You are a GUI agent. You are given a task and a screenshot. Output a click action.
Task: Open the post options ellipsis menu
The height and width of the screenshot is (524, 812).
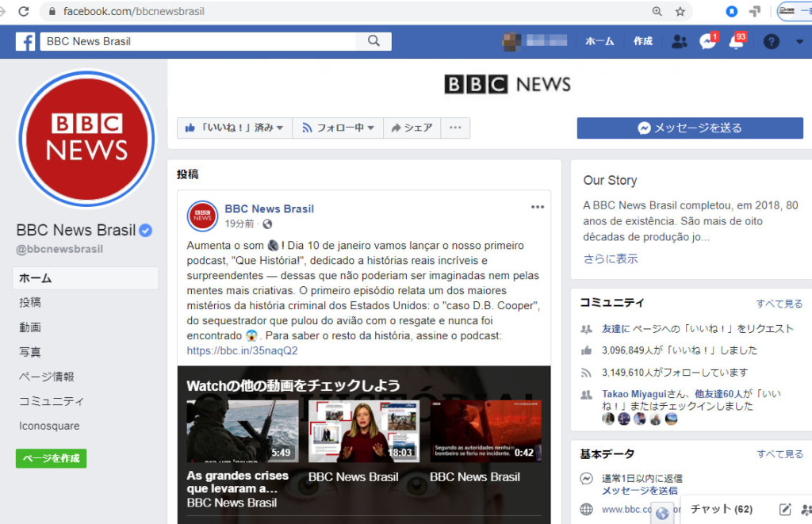(x=538, y=207)
